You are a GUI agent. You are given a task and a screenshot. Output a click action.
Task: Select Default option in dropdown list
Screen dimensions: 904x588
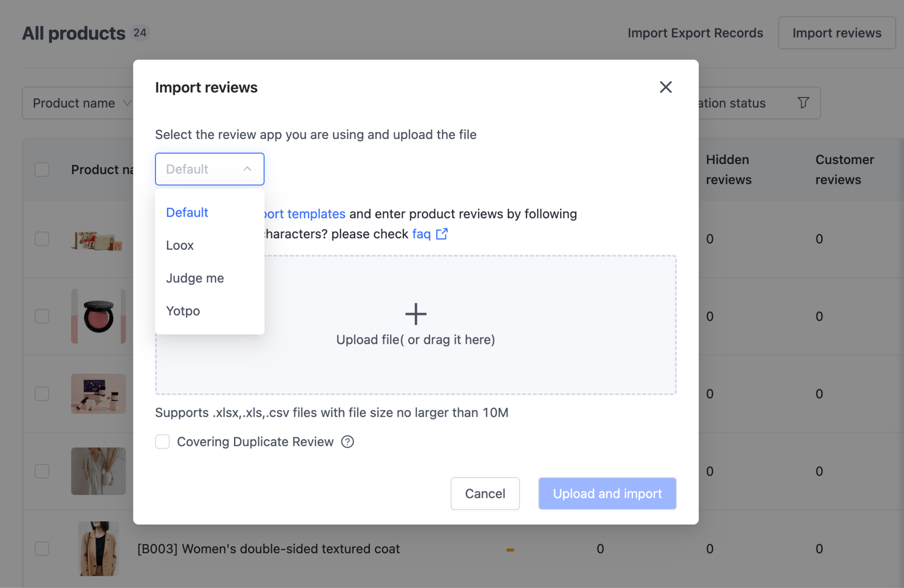[x=187, y=213]
